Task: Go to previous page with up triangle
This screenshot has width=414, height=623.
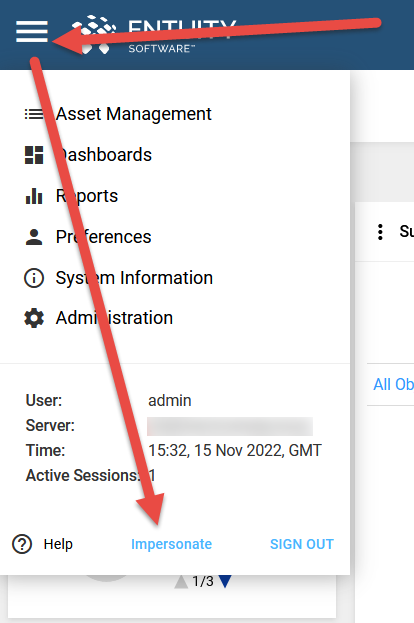Action: coord(181,582)
